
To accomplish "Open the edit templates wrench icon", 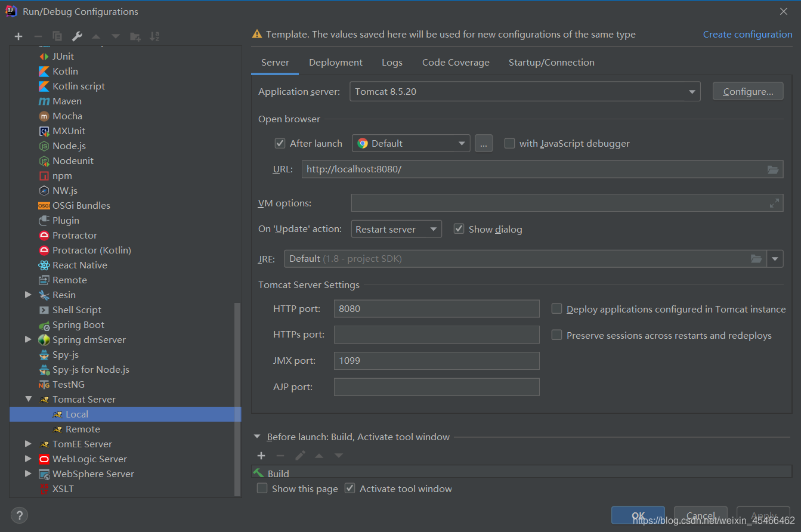I will (77, 36).
